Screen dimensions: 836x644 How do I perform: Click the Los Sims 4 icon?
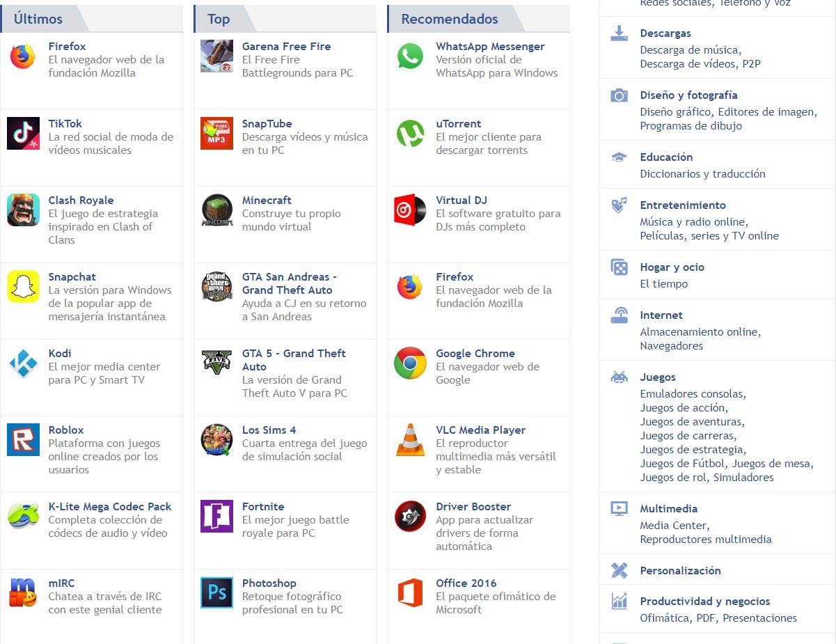tap(216, 440)
